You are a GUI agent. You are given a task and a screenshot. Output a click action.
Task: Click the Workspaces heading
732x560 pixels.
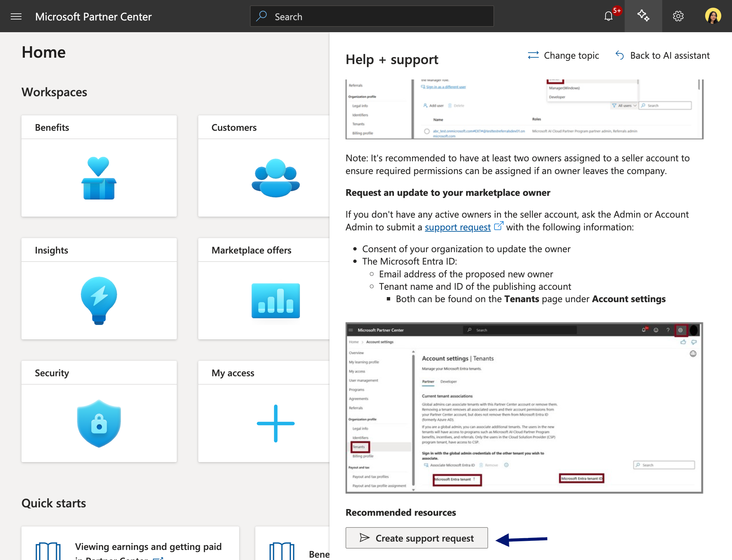[54, 92]
